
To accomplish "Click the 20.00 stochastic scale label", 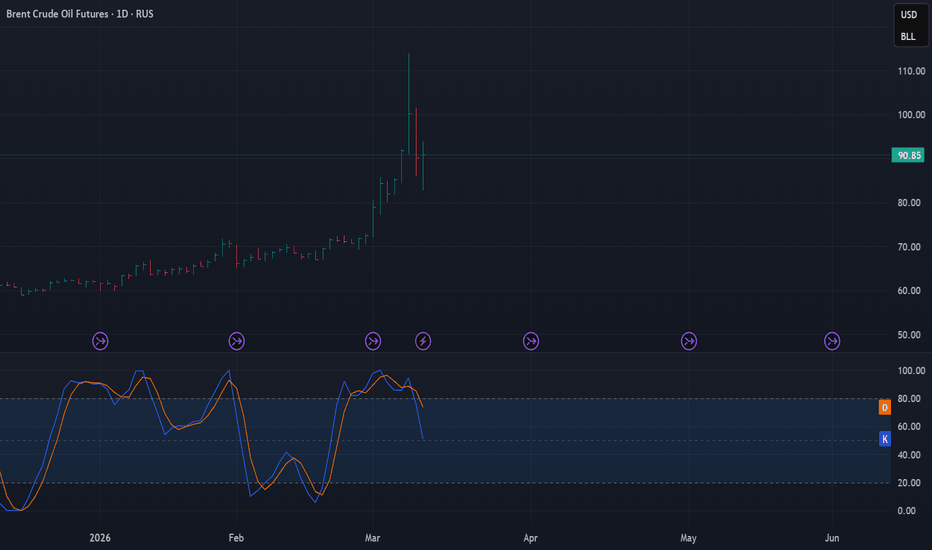I will click(x=909, y=483).
